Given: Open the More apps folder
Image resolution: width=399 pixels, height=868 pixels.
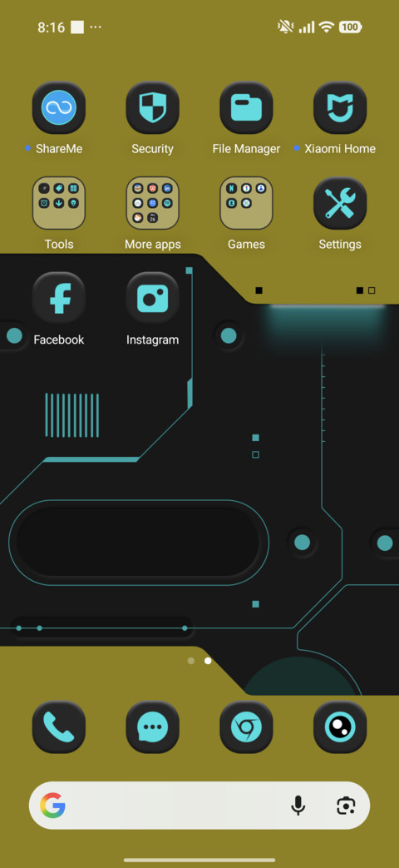Looking at the screenshot, I should 152,203.
